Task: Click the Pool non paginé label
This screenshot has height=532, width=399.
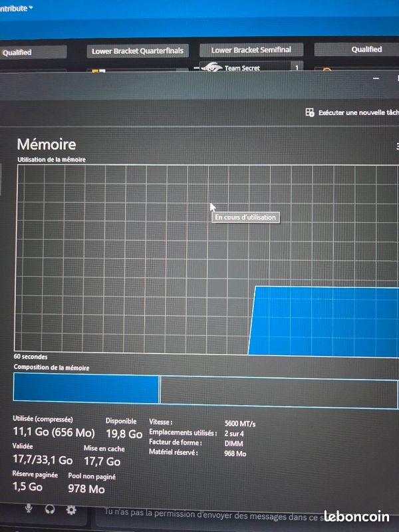Action: click(x=92, y=476)
